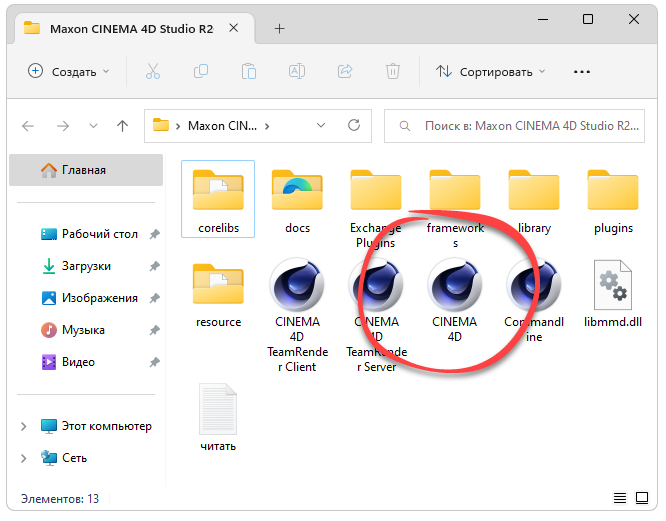Switch to details list view
This screenshot has width=666, height=521.
click(x=620, y=498)
